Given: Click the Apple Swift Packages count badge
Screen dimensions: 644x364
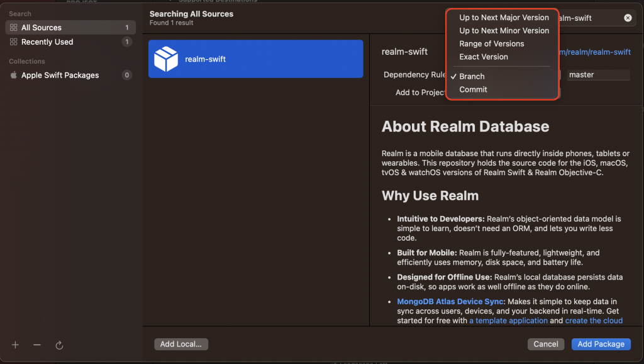Looking at the screenshot, I should coord(127,76).
